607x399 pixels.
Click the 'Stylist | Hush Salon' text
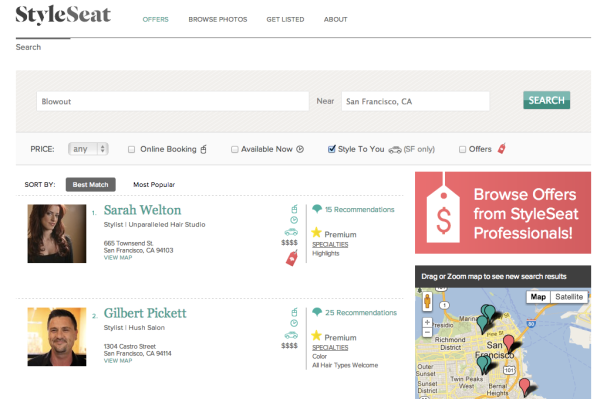tap(134, 328)
